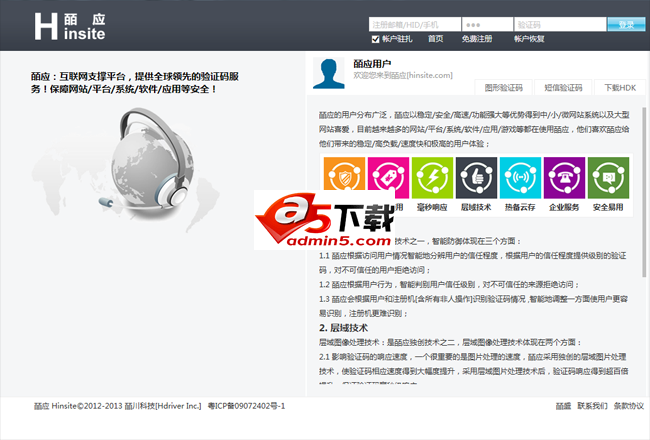Image resolution: width=650 pixels, height=440 pixels.
Task: Click the cyan wireless 热备云存 icon
Action: (520, 177)
